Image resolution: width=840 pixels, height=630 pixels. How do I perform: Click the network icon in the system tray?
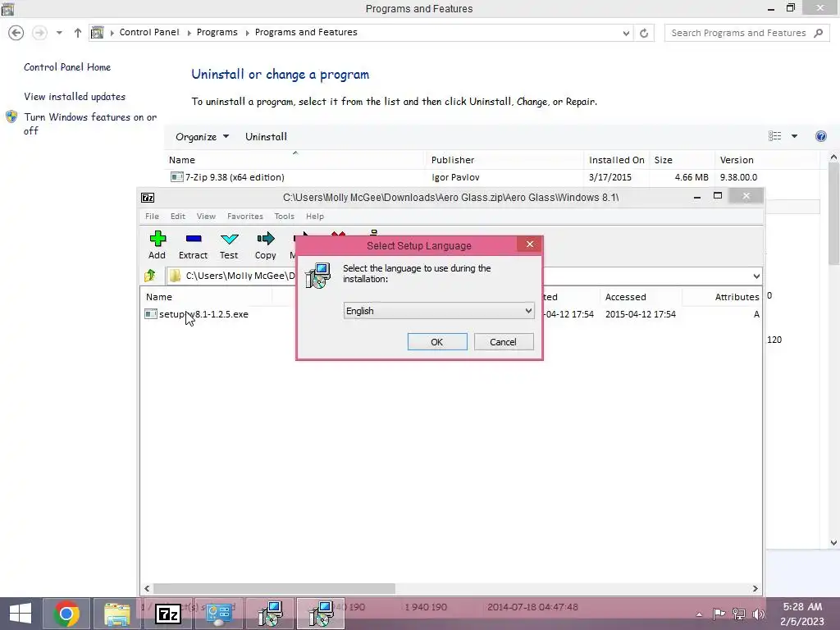(x=739, y=614)
